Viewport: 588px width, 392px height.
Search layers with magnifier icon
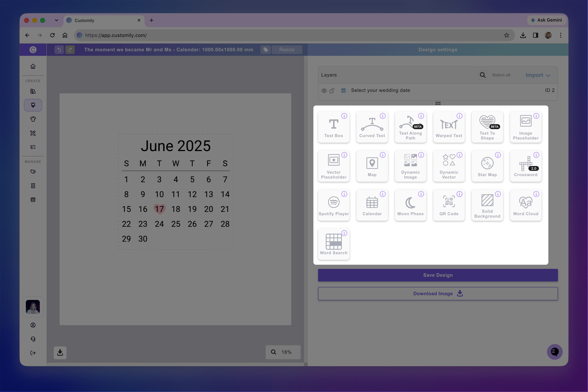coord(483,75)
